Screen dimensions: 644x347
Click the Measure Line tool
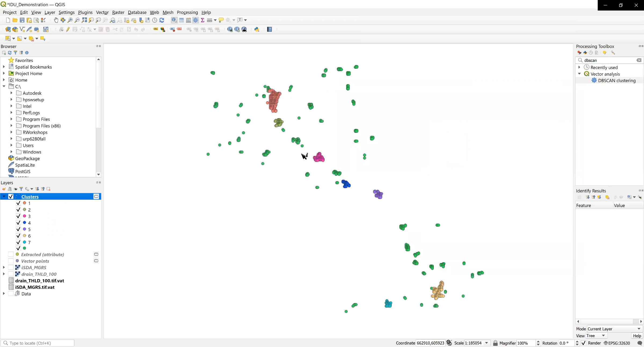pos(209,20)
